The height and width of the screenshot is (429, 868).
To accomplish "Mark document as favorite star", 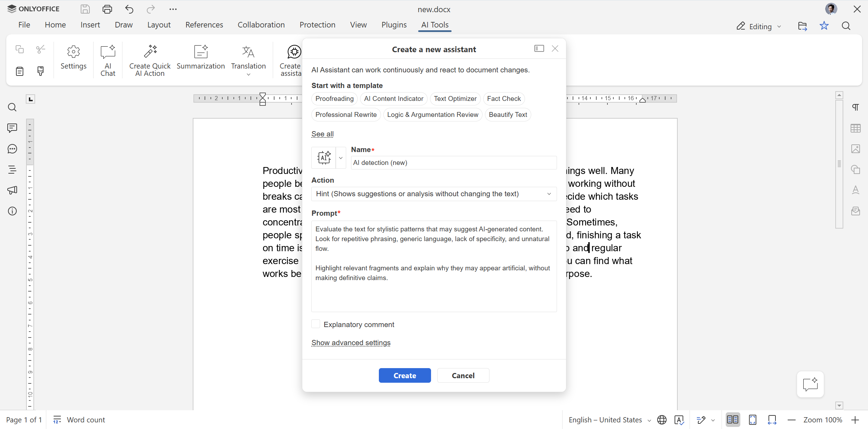I will [x=824, y=26].
